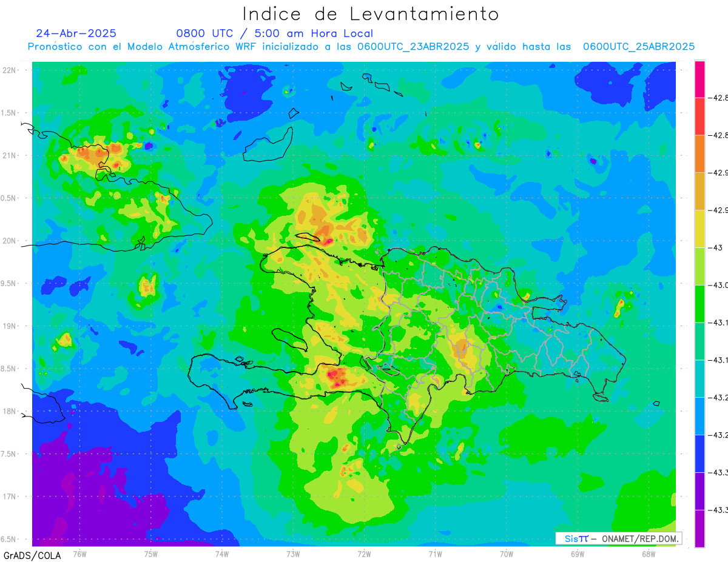Click the '17N' latitude label
The height and width of the screenshot is (562, 728).
tap(10, 497)
